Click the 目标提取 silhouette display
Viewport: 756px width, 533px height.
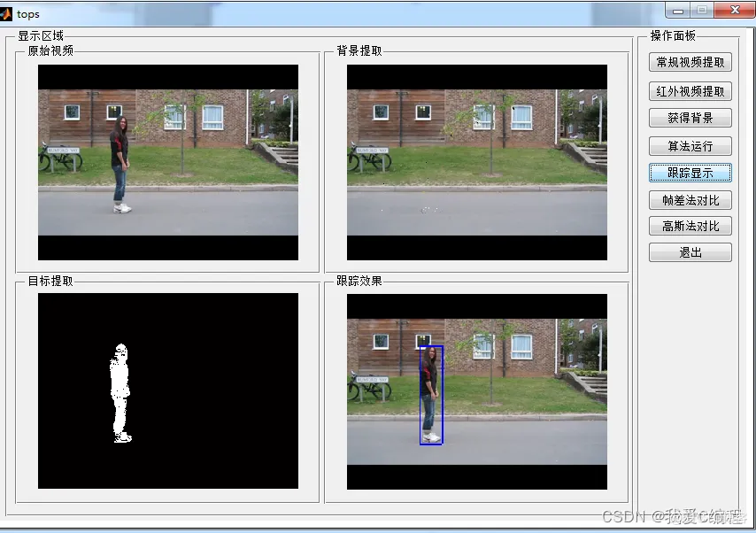(x=168, y=391)
